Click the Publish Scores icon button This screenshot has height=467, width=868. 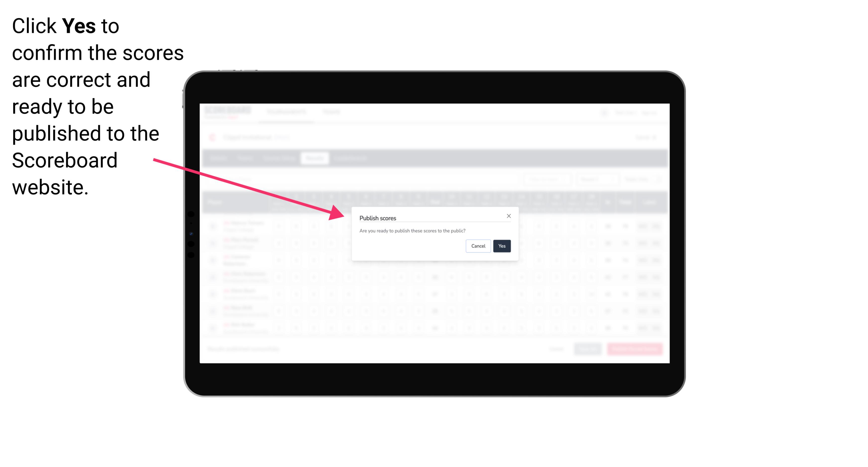(x=501, y=245)
